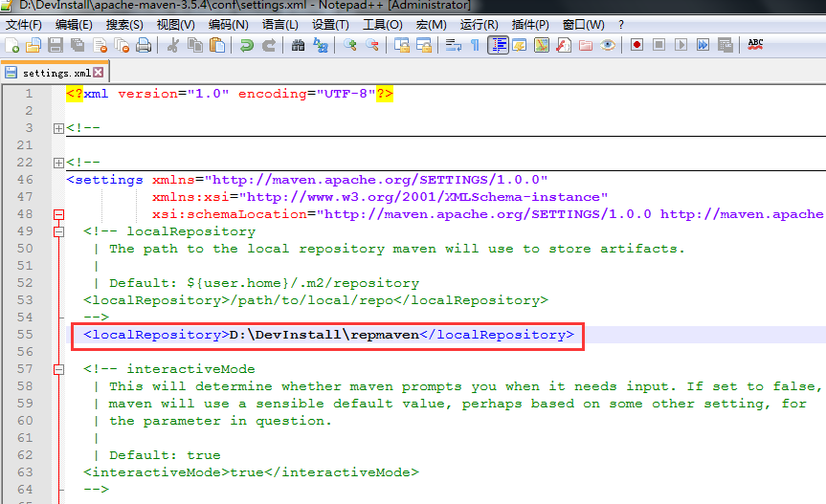
Task: Click on "Default: true" comment text
Action: [165, 455]
